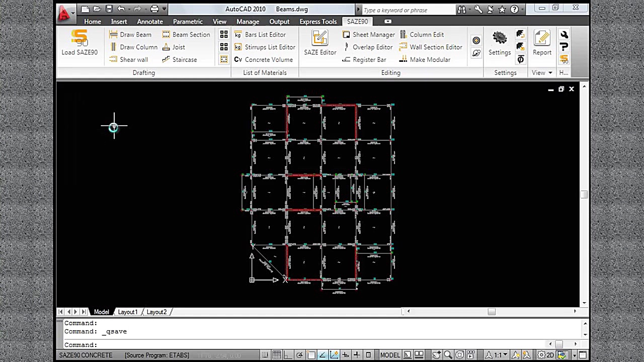Click the wrench icon in the ribbon
The width and height of the screenshot is (644, 362).
(x=564, y=35)
